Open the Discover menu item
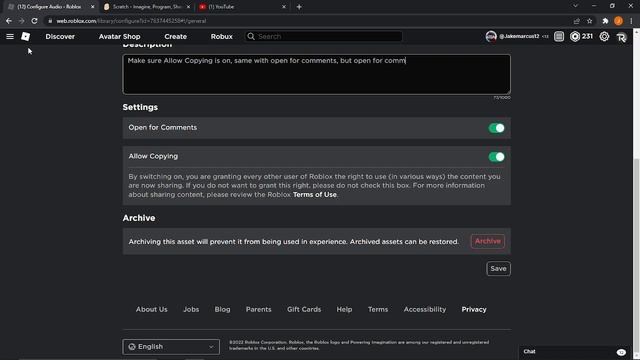The width and height of the screenshot is (640, 360). click(x=60, y=36)
